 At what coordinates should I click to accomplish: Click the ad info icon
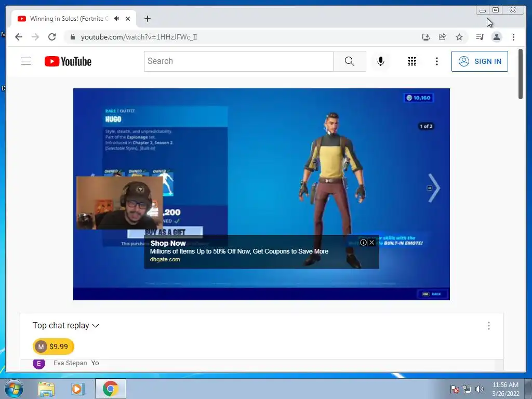tap(363, 242)
